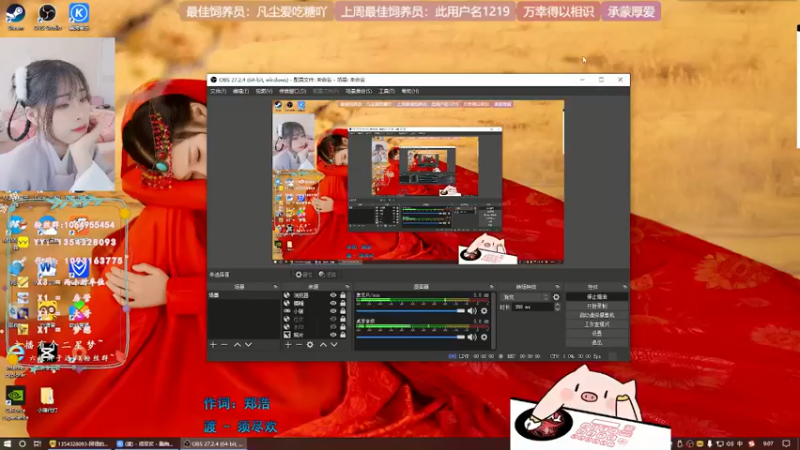Click the start recording button

coord(596,306)
